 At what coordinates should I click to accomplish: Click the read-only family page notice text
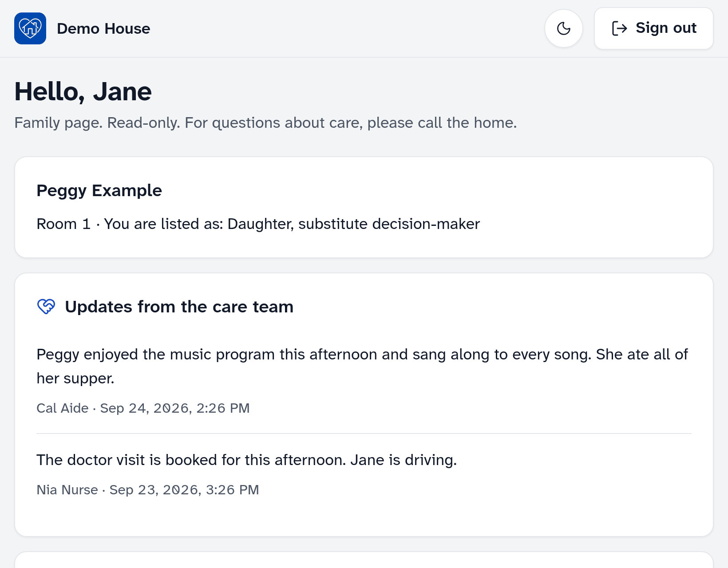click(265, 123)
